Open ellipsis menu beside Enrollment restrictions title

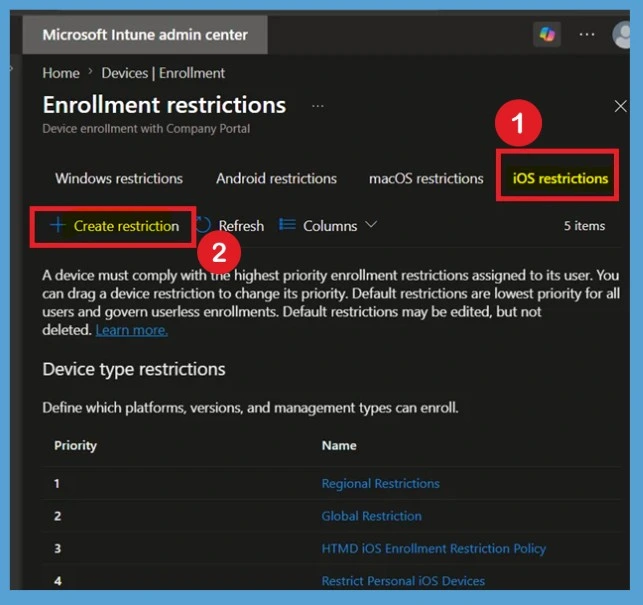click(x=318, y=106)
